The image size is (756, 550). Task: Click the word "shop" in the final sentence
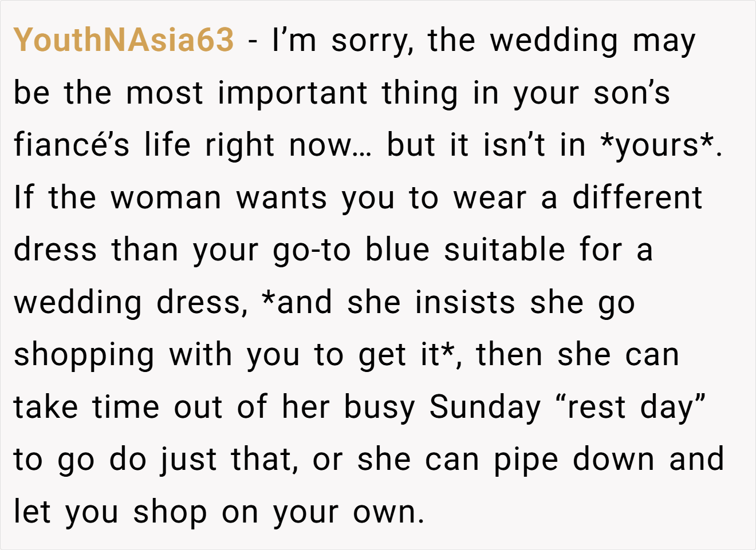170,513
